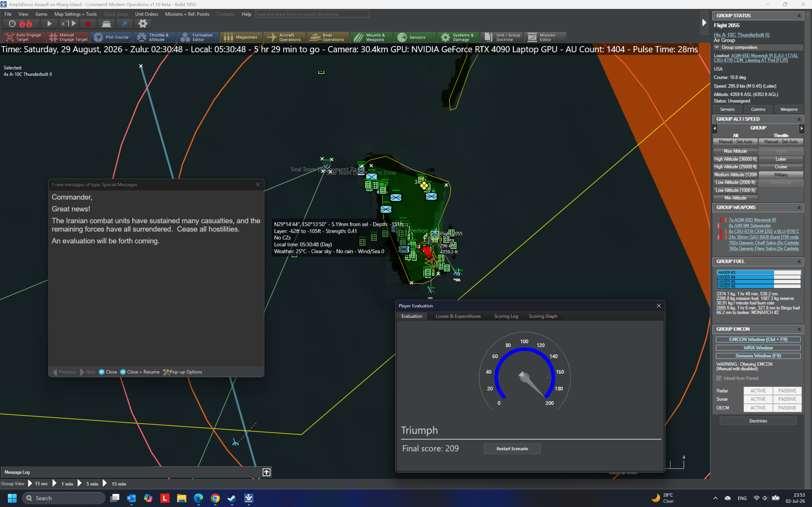Expand the Group composition dropdown
This screenshot has width=812, height=507.
717,47
